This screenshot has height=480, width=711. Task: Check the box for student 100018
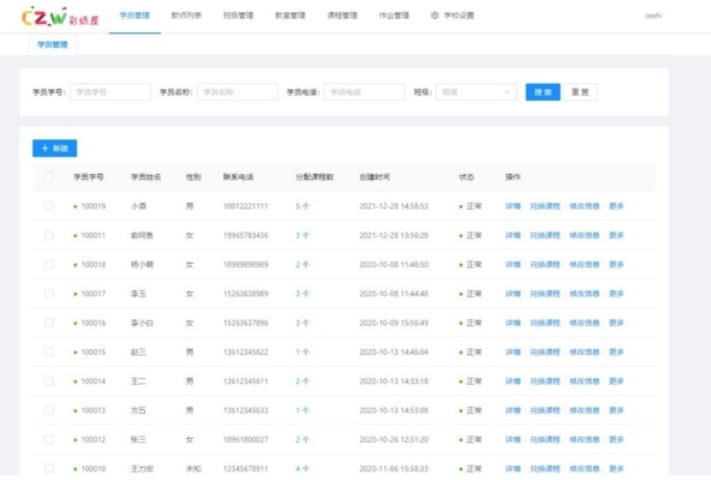click(49, 264)
